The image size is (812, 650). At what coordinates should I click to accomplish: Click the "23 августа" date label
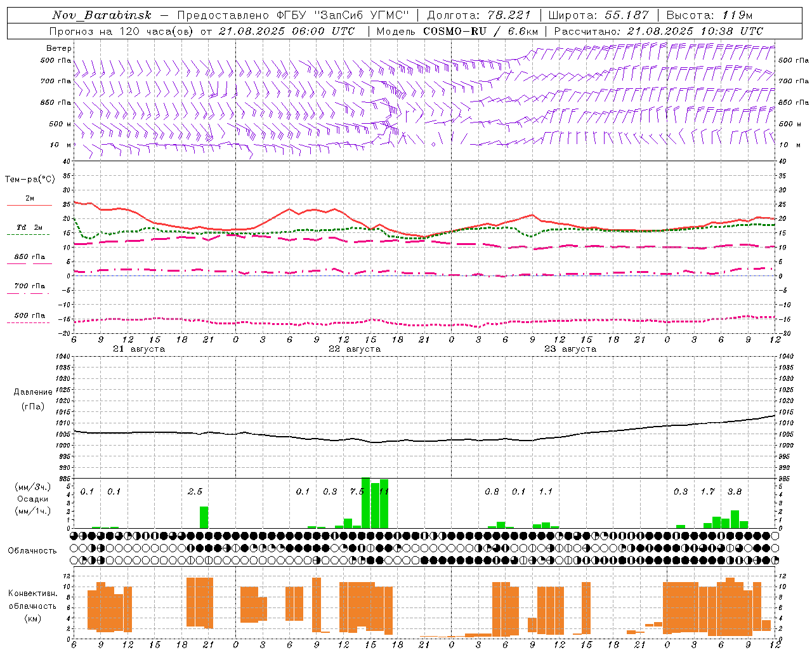pos(570,349)
